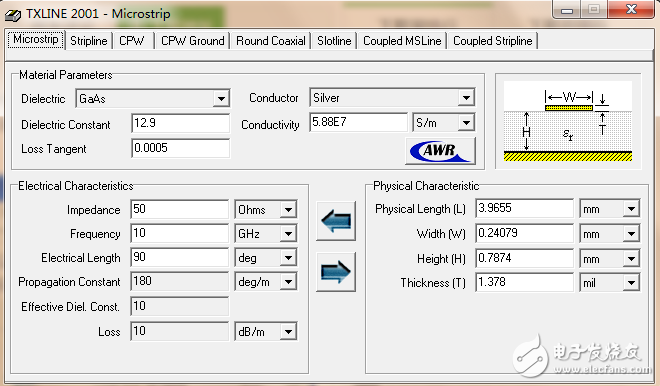
Task: Select the Round Coaxial tab
Action: 271,41
